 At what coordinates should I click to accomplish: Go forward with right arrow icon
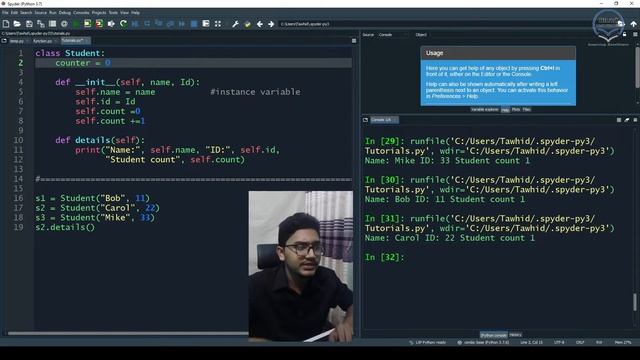coord(271,24)
